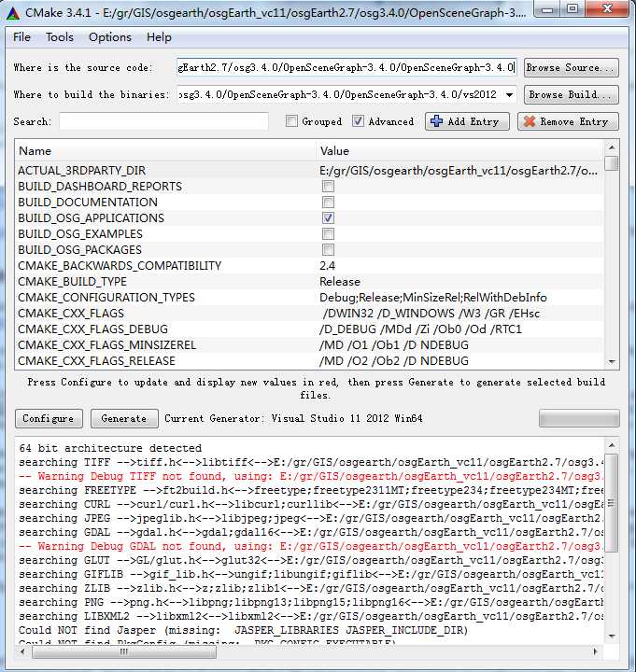Viewport: 636px width, 672px height.
Task: Click into the Search field
Action: [163, 121]
